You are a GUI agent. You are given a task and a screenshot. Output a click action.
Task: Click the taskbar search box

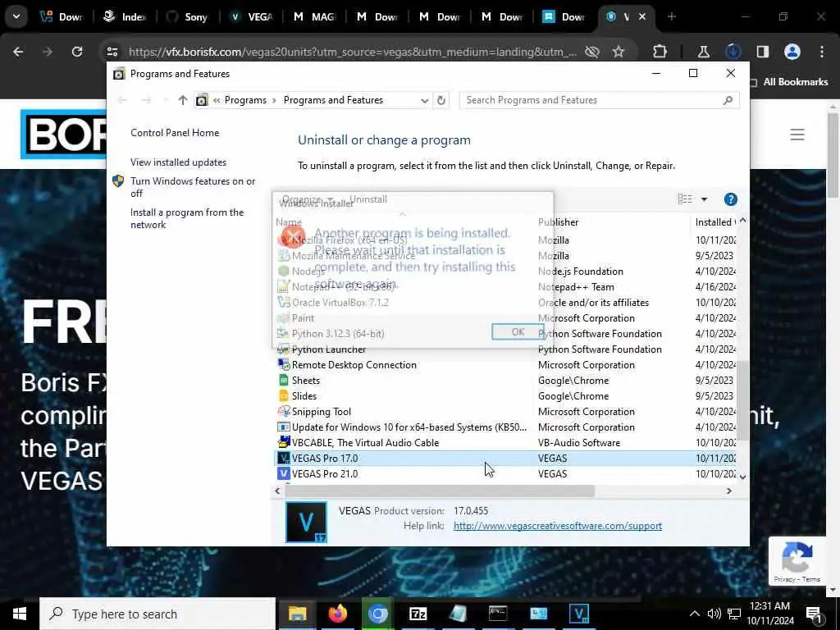pos(157,614)
